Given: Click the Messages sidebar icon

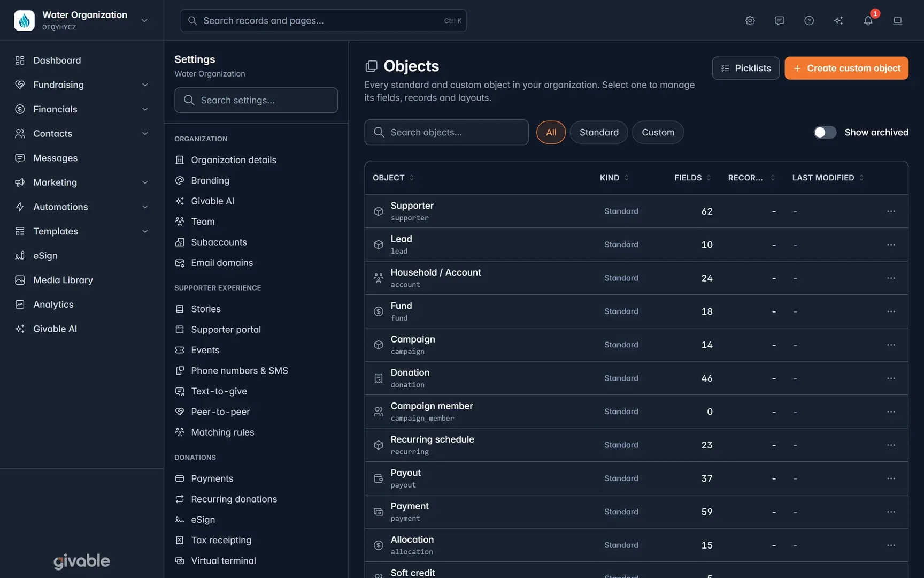Looking at the screenshot, I should coord(20,158).
